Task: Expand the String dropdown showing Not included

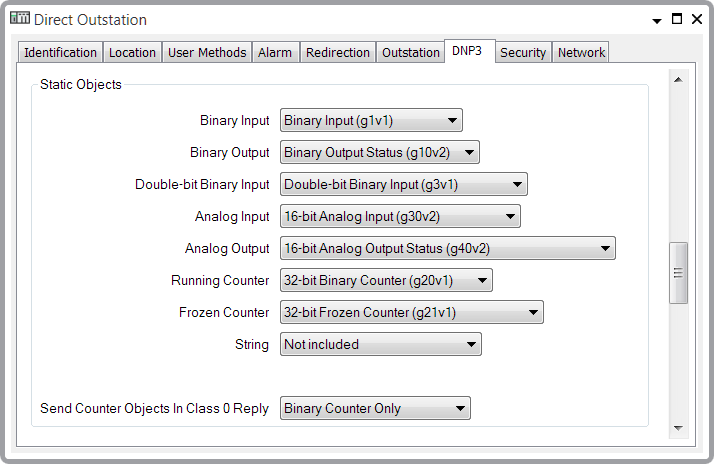Action: pos(380,345)
